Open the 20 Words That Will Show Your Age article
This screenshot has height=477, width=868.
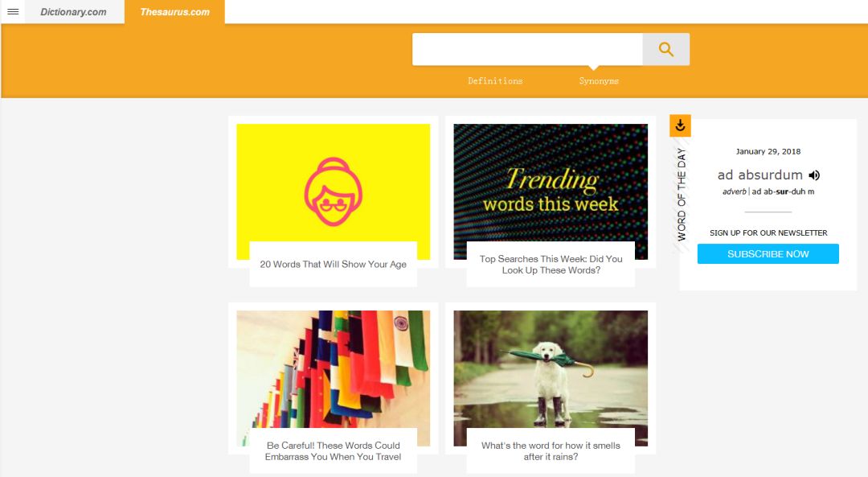click(x=334, y=265)
